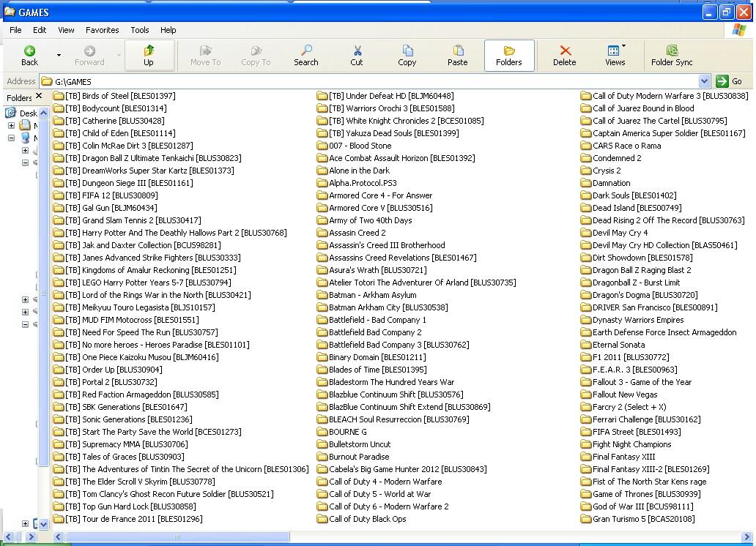Viewport: 756px width, 546px height.
Task: Select the Batman Arkham City folder icon
Action: 322,307
